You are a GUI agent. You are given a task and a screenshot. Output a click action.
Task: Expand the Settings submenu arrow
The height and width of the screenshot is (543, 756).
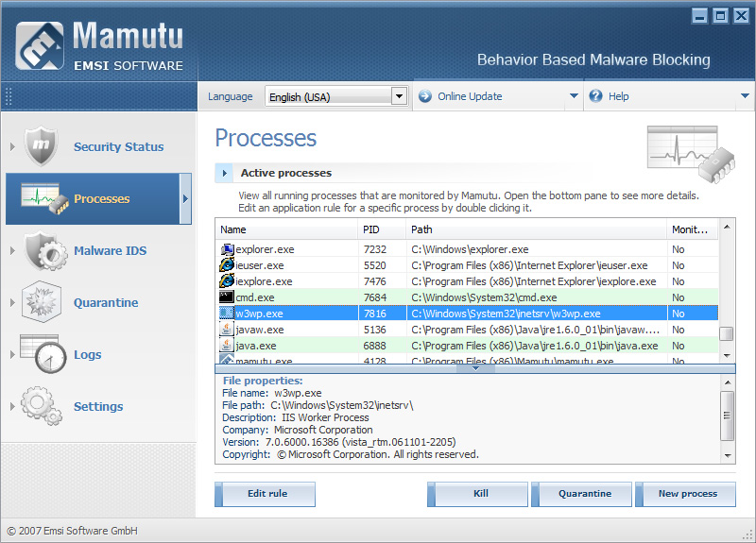12,407
